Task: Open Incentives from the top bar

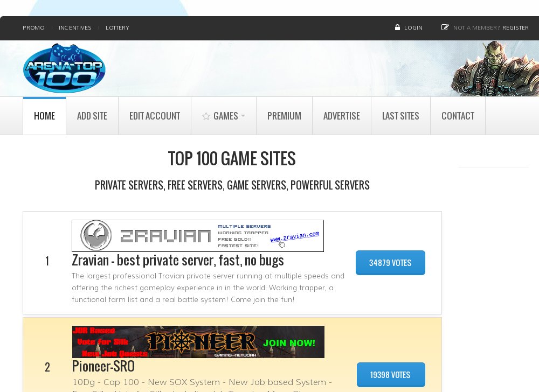Action: (x=75, y=27)
